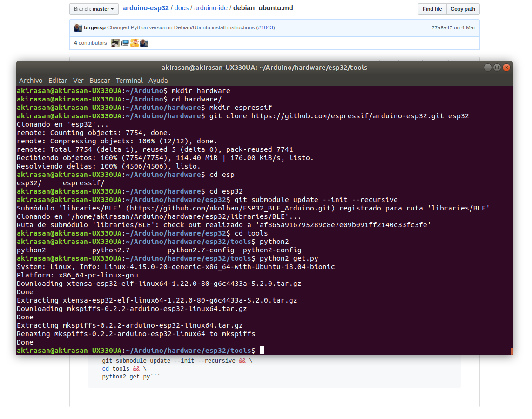Viewport: 532px width, 419px height.
Task: Click "Clonando en 'esp32'..." line
Action: pyautogui.click(x=62, y=124)
